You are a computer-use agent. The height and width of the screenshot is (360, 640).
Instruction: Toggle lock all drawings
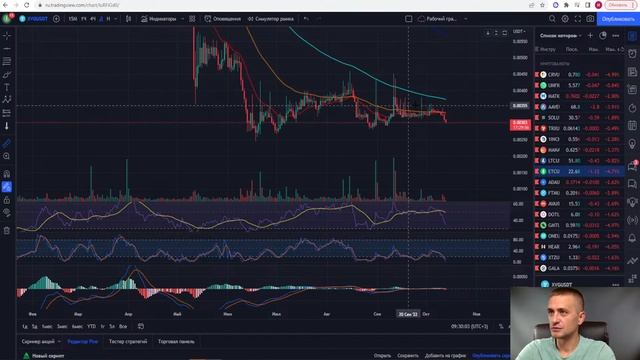point(7,200)
